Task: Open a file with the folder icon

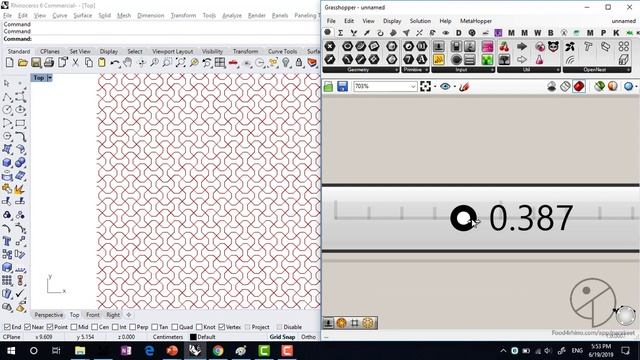Action: (23, 62)
